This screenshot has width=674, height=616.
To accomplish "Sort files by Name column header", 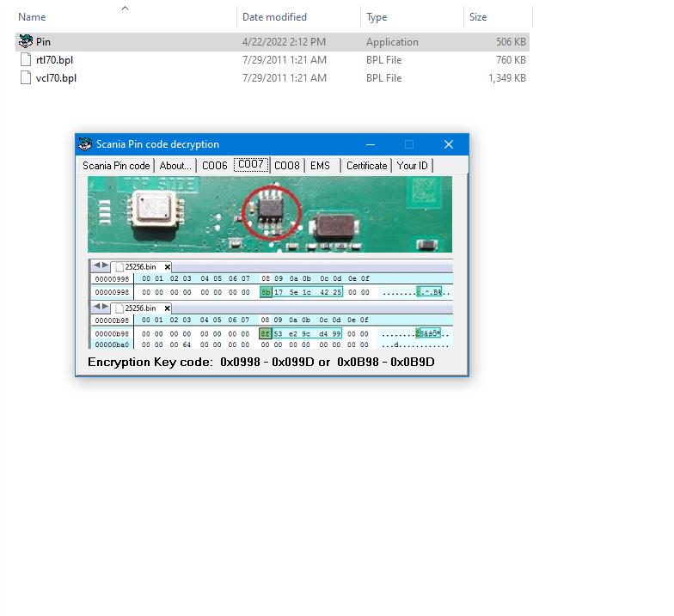I will click(32, 17).
